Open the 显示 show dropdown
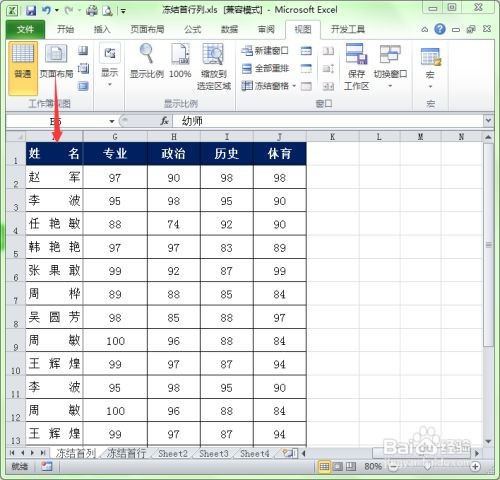 [x=110, y=66]
